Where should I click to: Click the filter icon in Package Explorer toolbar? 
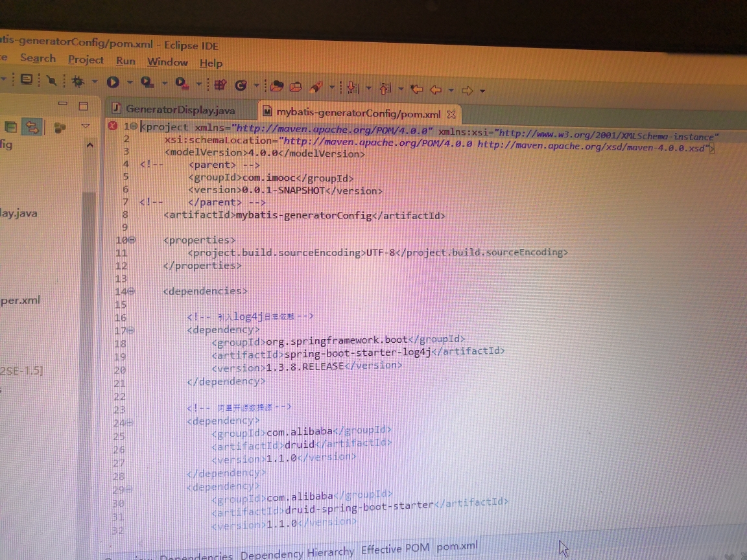pyautogui.click(x=60, y=128)
